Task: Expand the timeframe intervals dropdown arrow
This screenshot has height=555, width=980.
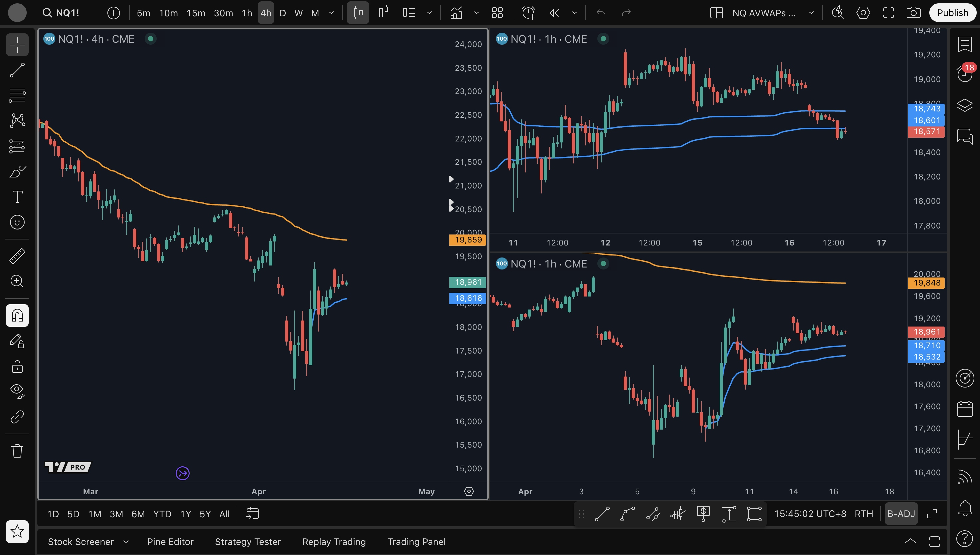Action: pos(331,13)
